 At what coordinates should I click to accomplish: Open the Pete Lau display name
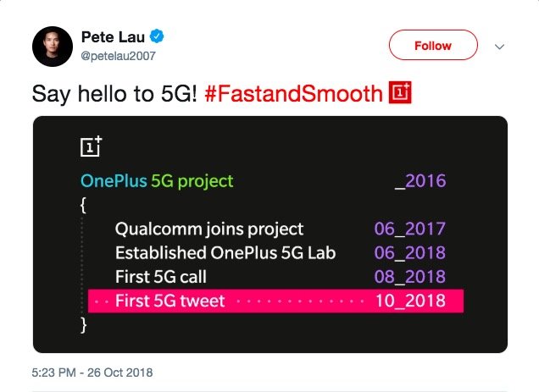pos(113,36)
